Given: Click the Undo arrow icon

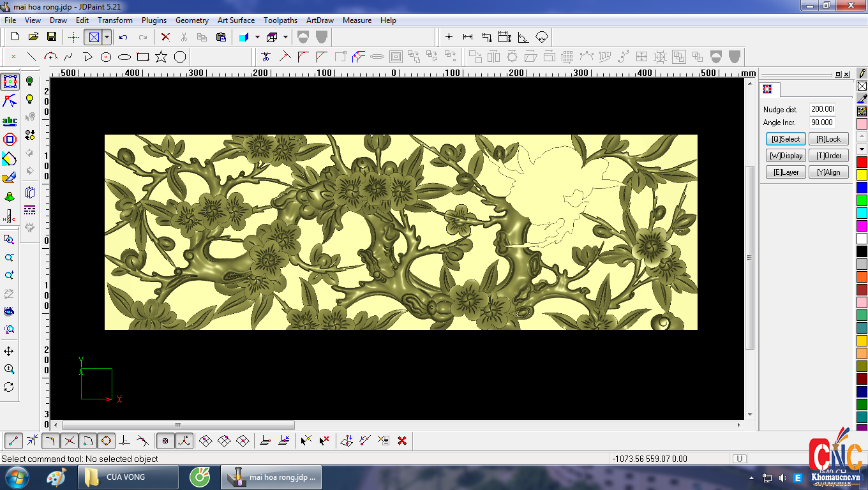Looking at the screenshot, I should tap(123, 37).
